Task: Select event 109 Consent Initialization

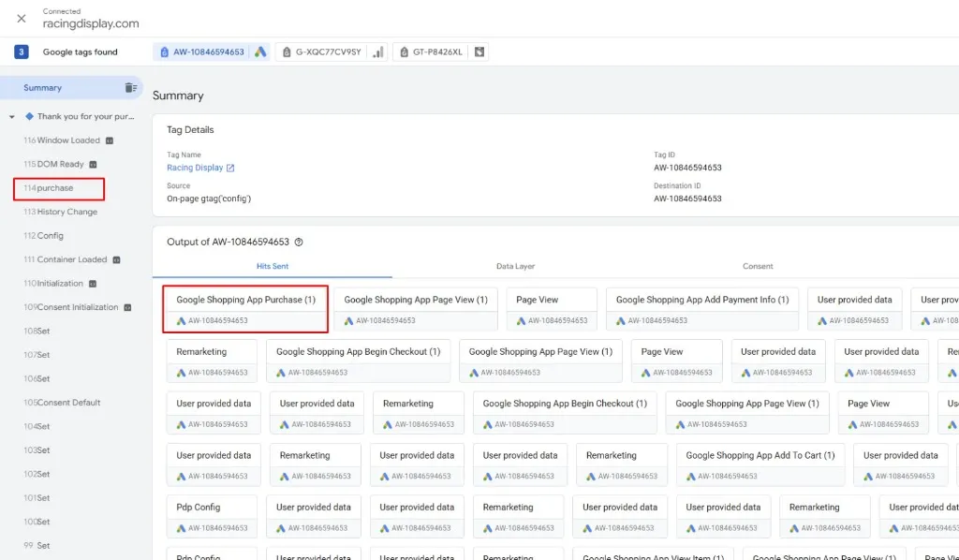Action: coord(70,307)
